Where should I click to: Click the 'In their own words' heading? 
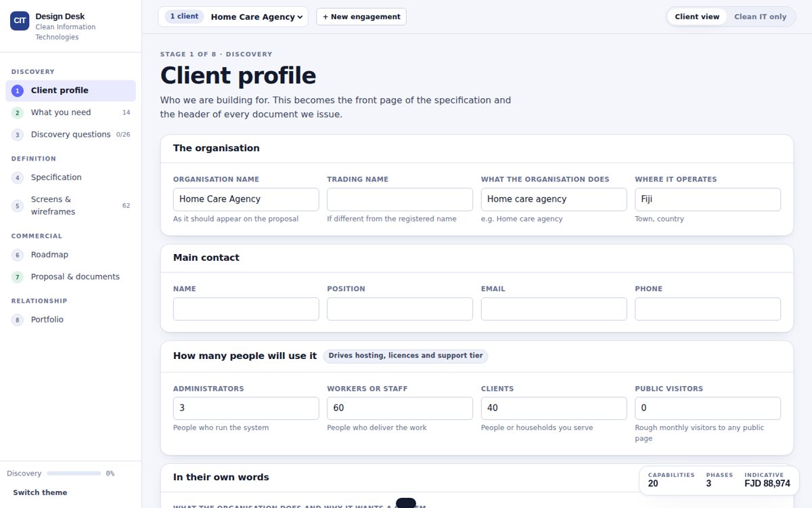[221, 478]
